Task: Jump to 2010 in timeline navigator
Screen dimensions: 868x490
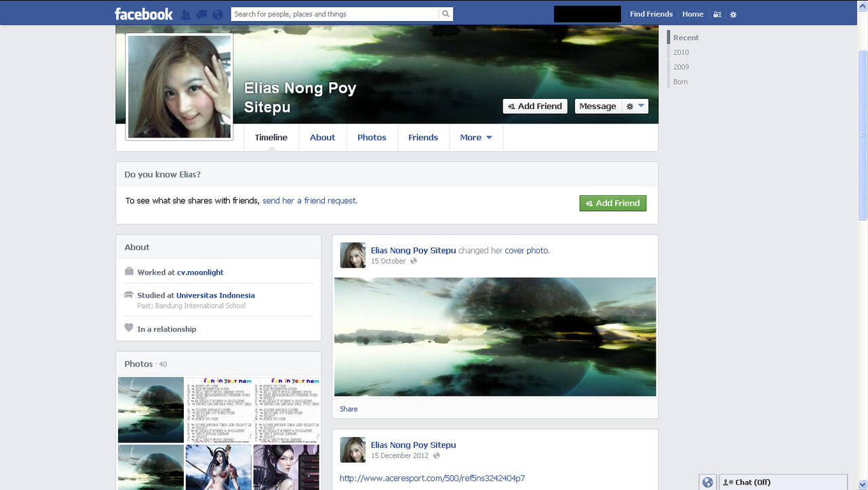Action: (681, 52)
